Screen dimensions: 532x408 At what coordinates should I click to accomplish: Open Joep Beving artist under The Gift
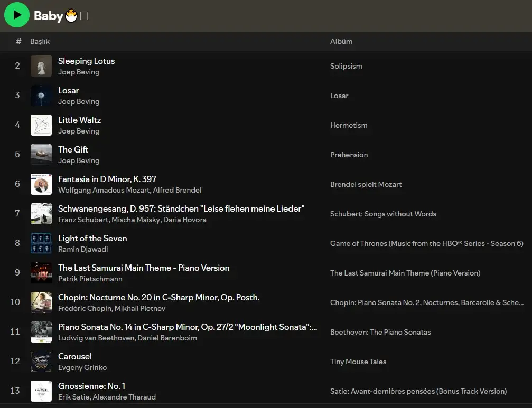79,160
